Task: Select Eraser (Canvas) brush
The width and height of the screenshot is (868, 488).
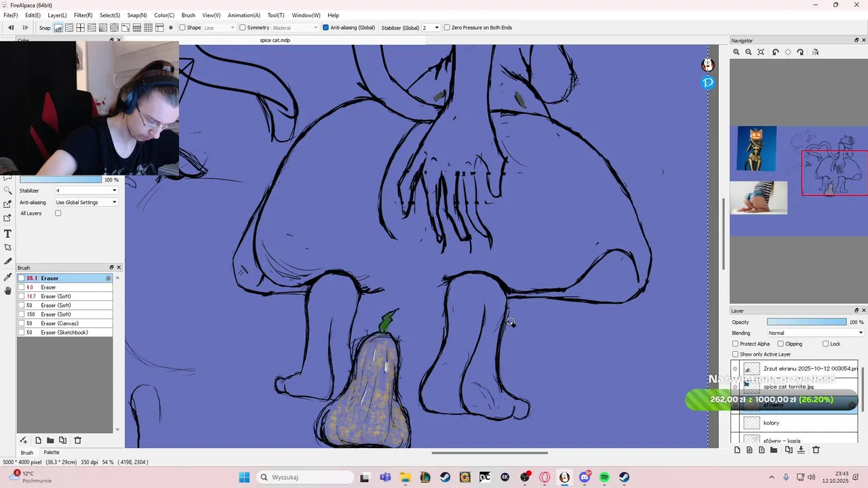Action: [65, 324]
